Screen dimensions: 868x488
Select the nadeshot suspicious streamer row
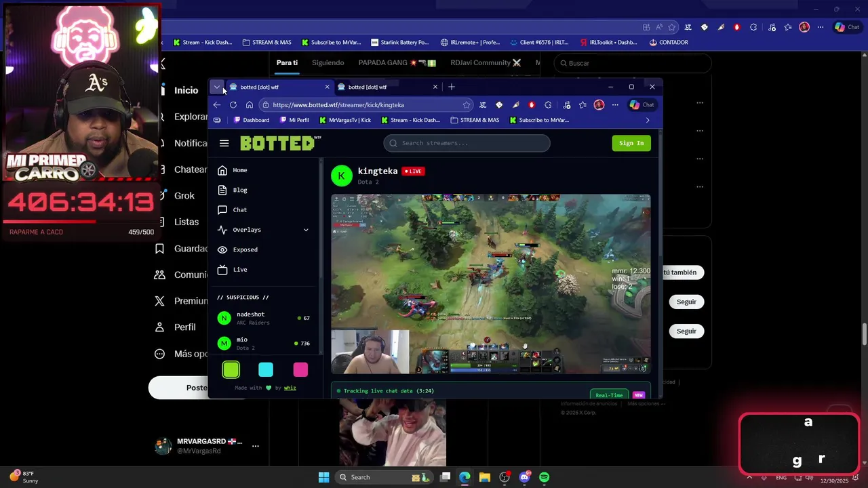pyautogui.click(x=263, y=318)
